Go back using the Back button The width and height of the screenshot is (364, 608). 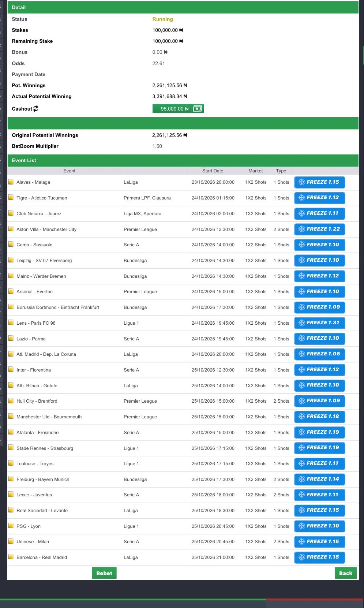[x=346, y=573]
